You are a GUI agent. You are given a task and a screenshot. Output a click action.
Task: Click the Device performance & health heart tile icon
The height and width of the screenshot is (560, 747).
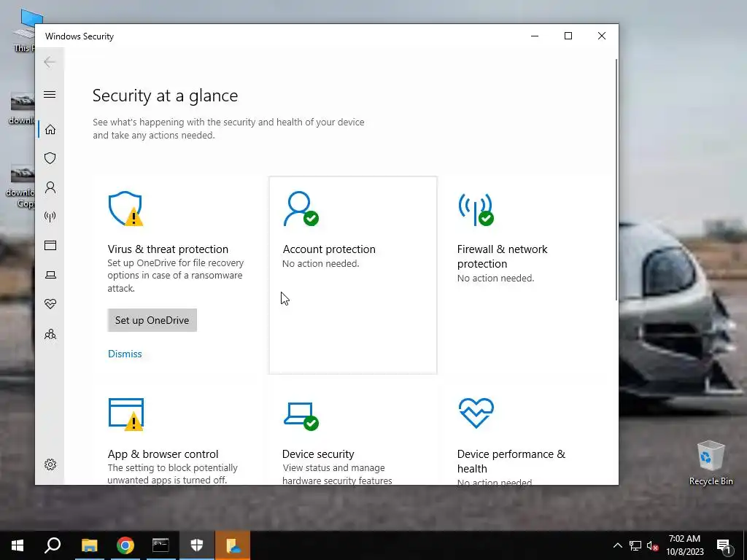[476, 413]
